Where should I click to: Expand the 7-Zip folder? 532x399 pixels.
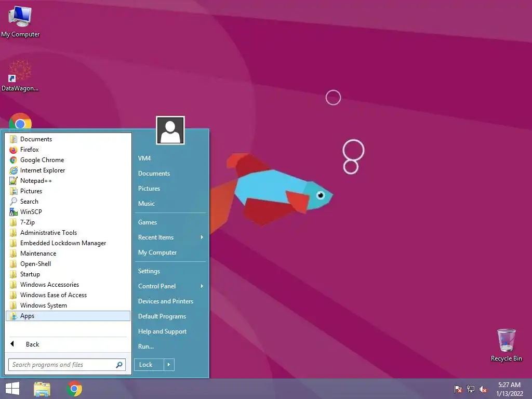tap(68, 222)
